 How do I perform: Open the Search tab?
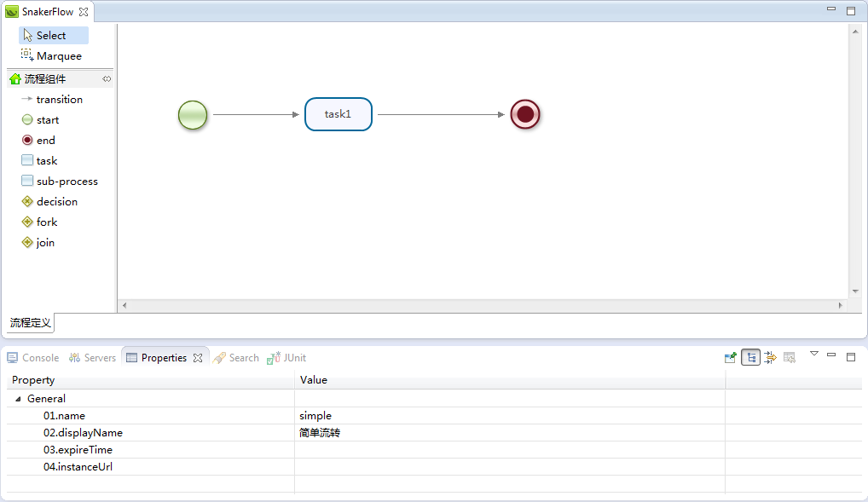coord(236,358)
